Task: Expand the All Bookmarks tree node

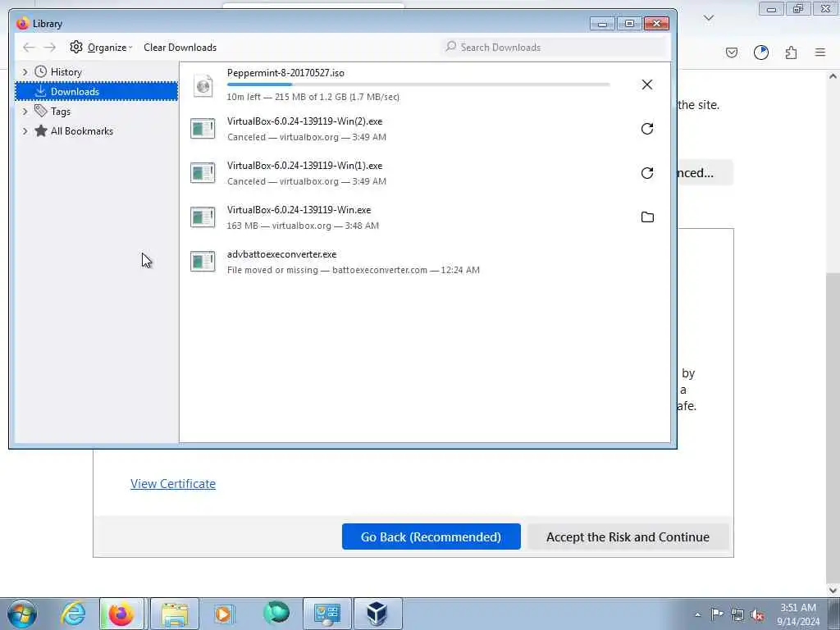Action: pos(25,131)
